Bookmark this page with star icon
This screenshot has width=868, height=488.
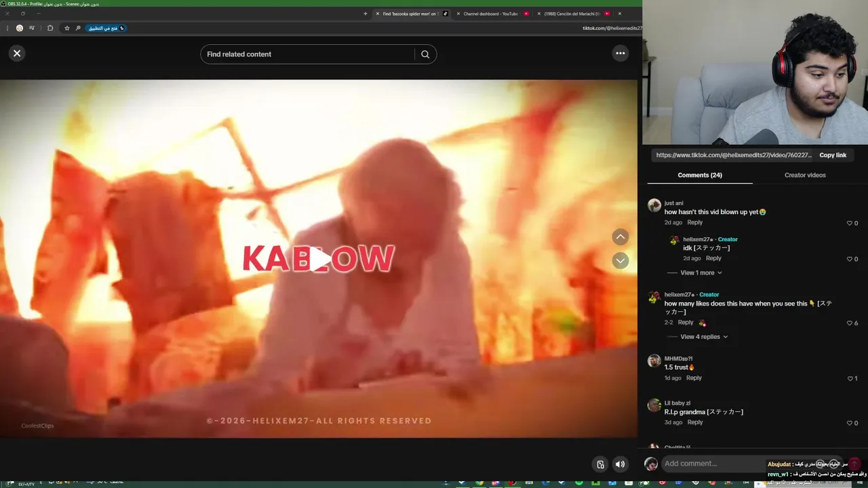[x=66, y=28]
